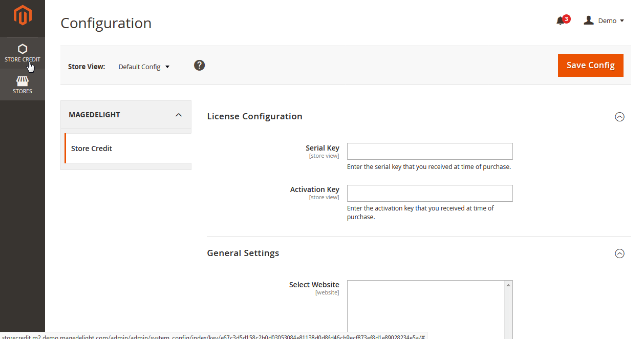Viewport: 644px width, 339px height.
Task: Click the License Configuration heading
Action: (255, 116)
